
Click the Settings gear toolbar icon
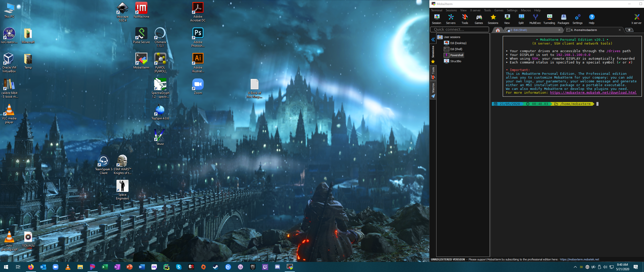point(577,19)
